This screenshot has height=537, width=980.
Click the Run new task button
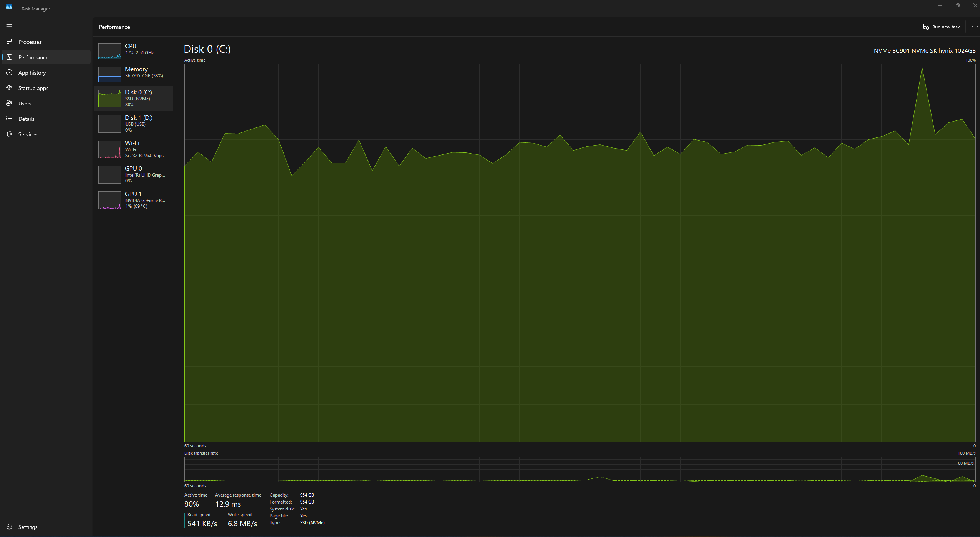point(941,27)
